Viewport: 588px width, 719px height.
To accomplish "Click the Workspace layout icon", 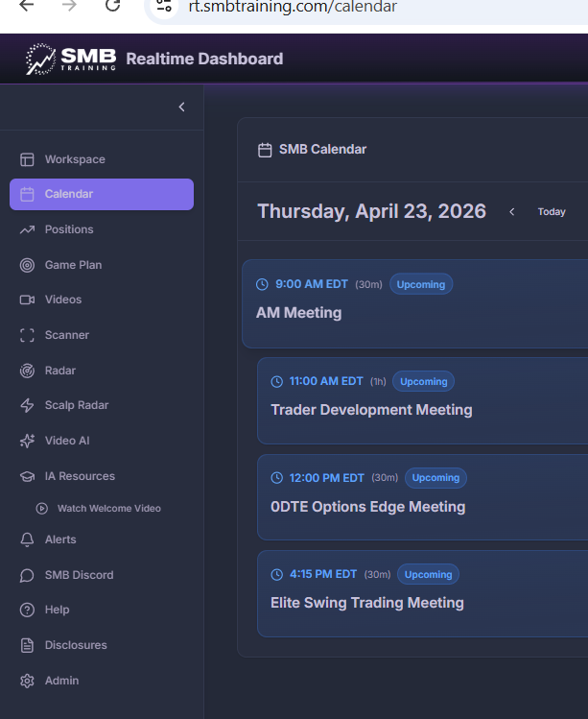I will click(x=27, y=159).
